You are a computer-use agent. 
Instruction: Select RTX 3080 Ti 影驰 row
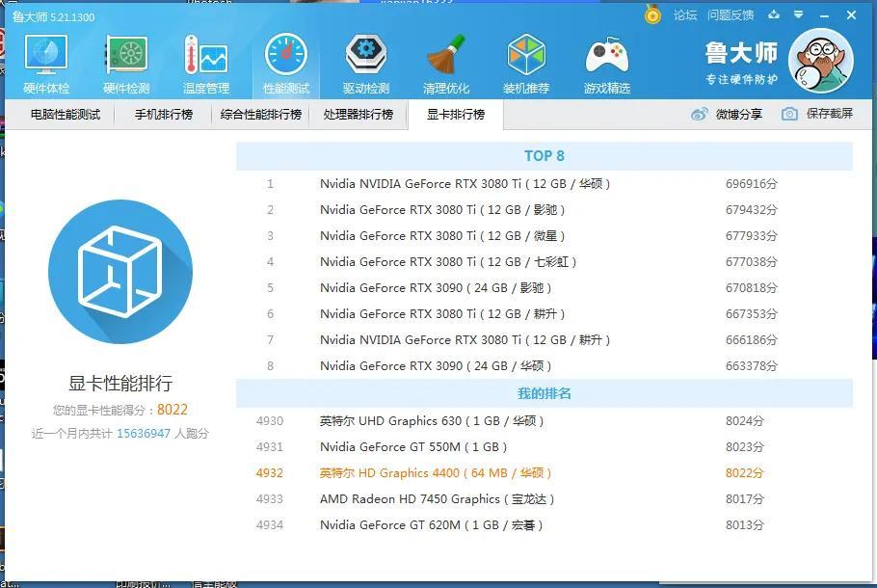click(545, 210)
